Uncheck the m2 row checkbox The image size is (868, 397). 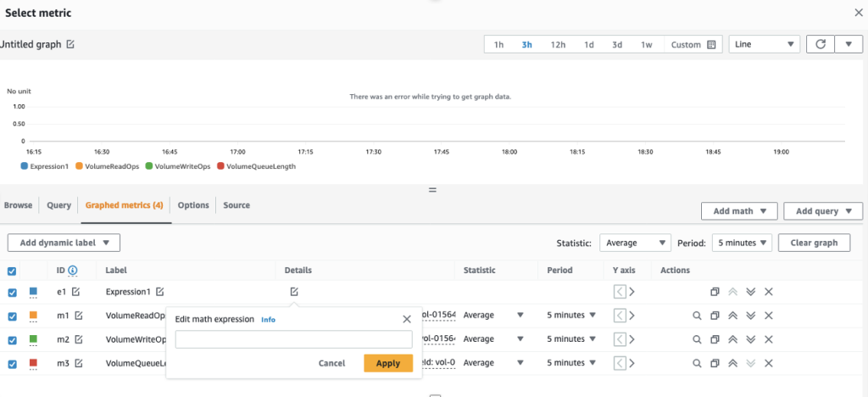[x=12, y=340]
